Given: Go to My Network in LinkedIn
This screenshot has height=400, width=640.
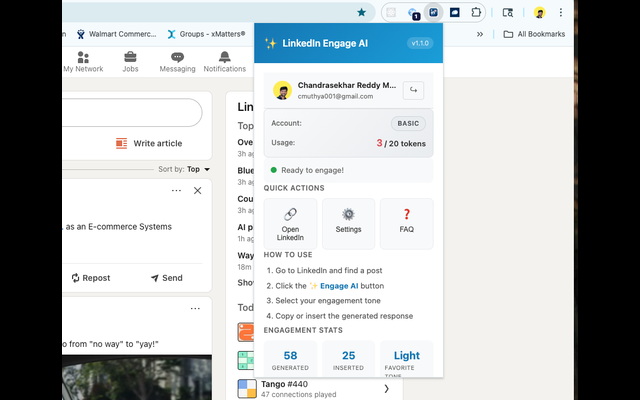Looking at the screenshot, I should tap(83, 62).
